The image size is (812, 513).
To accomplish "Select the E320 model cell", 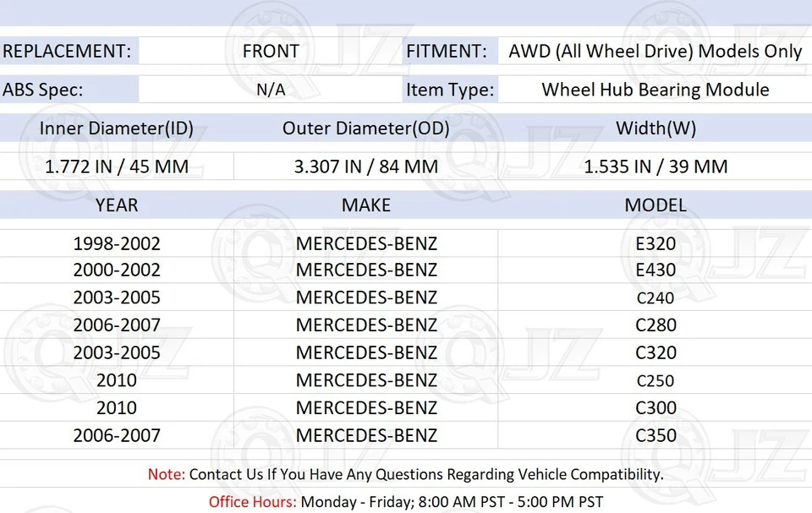I will click(656, 244).
